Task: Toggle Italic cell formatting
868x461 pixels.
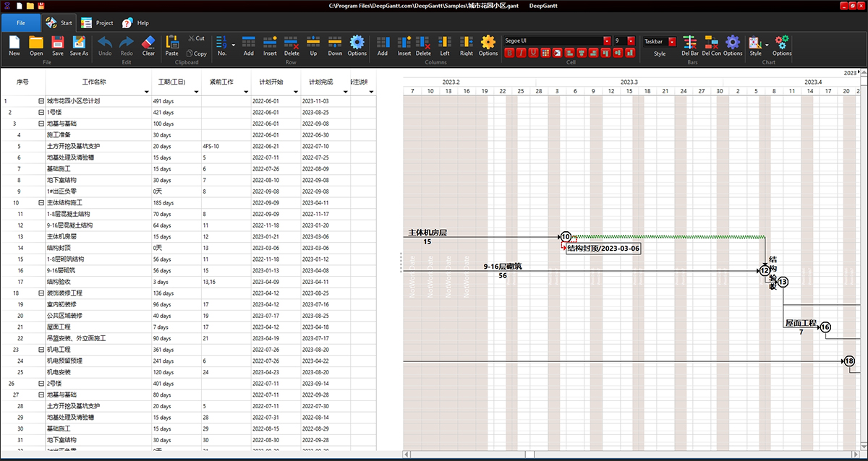Action: tap(522, 53)
